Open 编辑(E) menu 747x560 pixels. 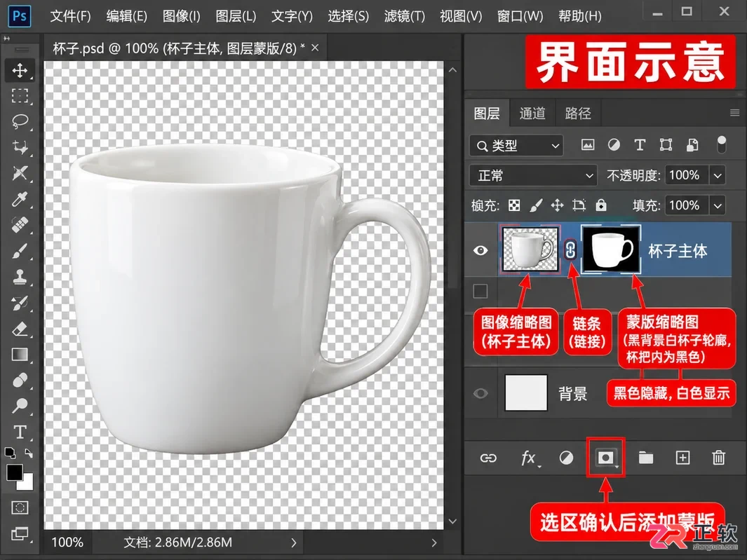[126, 16]
